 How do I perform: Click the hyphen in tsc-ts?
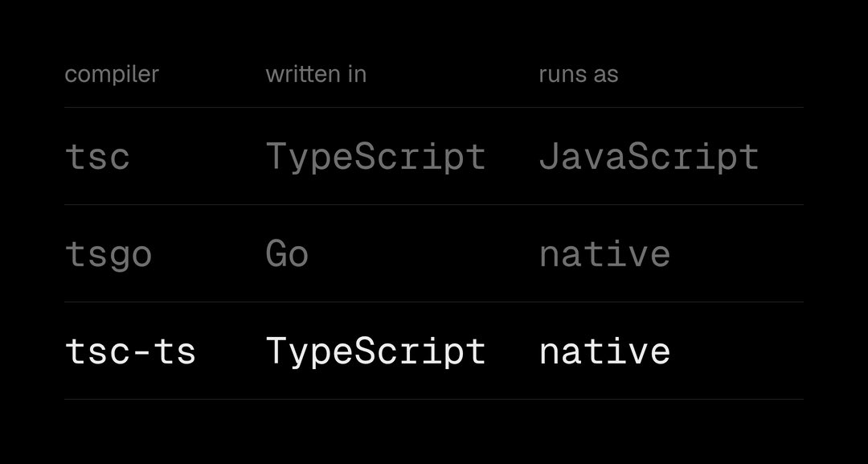141,353
